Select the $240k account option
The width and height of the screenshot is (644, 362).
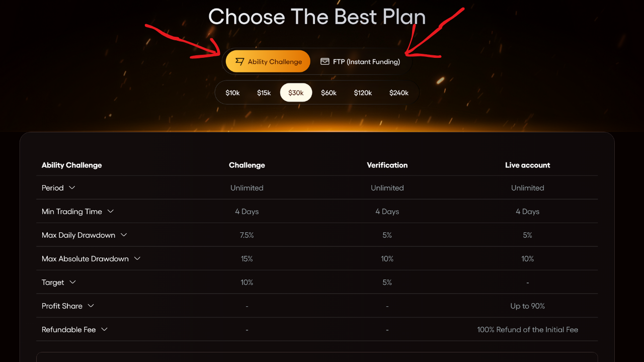pyautogui.click(x=399, y=93)
